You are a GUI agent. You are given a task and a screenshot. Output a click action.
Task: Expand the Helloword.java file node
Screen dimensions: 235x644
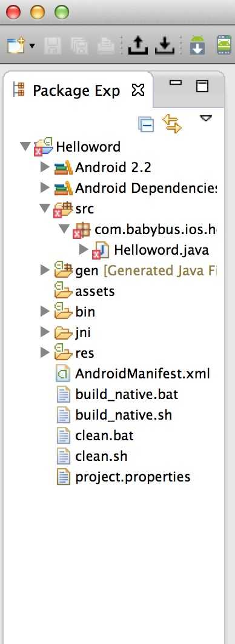click(84, 249)
